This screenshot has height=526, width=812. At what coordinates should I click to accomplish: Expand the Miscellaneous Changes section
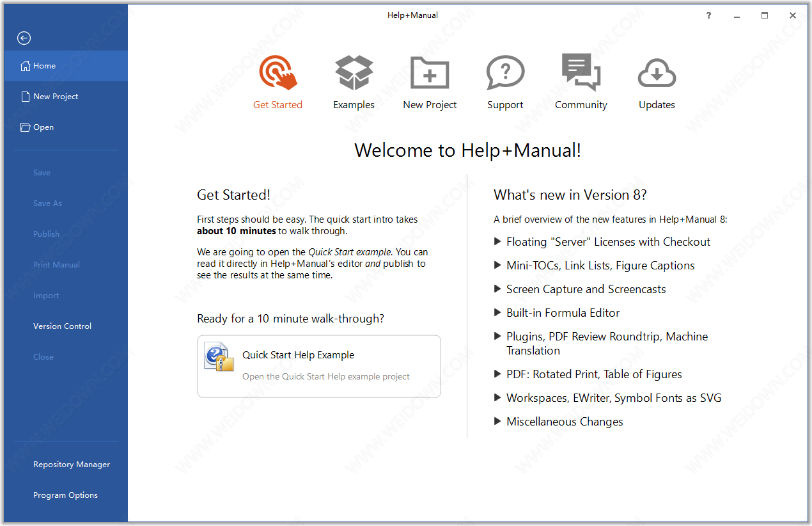(x=564, y=422)
